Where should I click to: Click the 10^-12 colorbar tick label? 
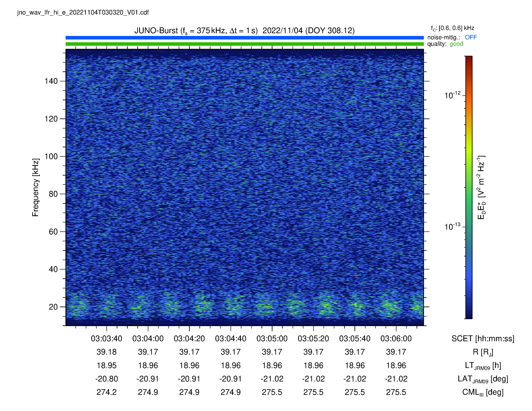[x=453, y=95]
